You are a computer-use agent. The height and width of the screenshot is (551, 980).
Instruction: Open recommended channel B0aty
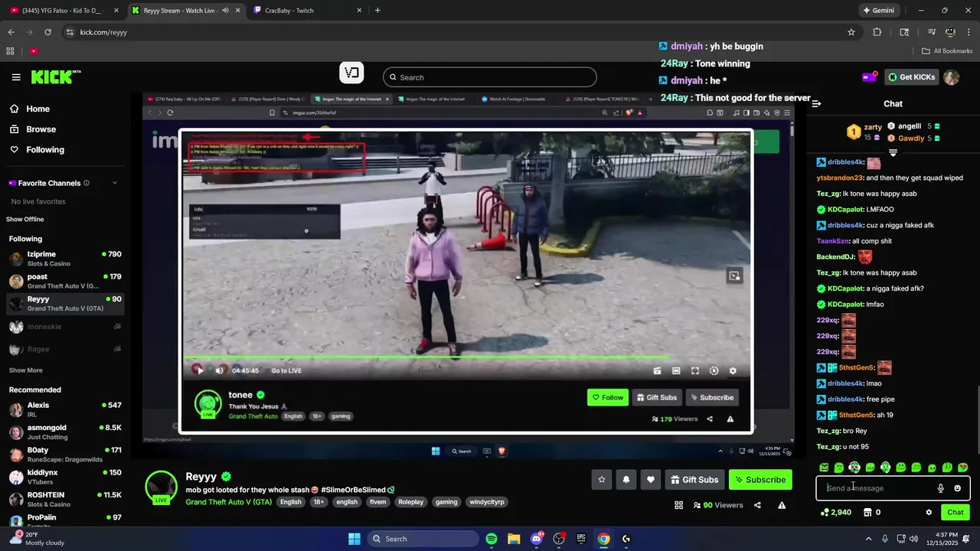point(65,455)
